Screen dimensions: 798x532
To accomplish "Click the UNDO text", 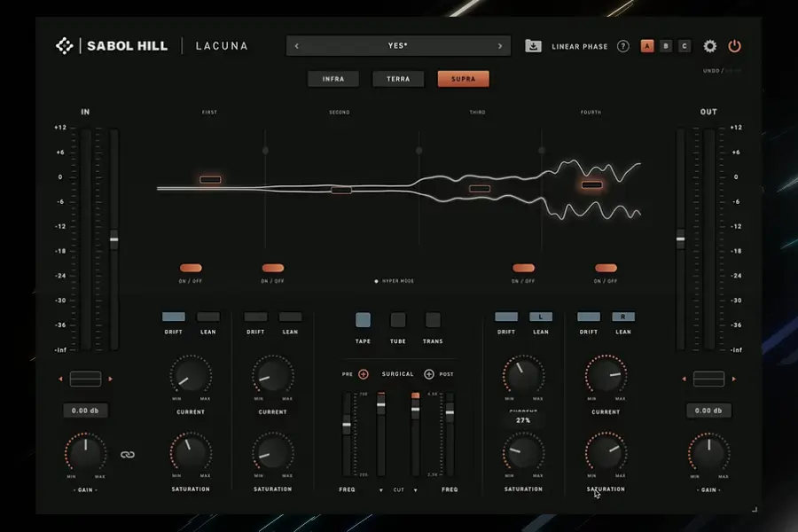I will pyautogui.click(x=711, y=71).
